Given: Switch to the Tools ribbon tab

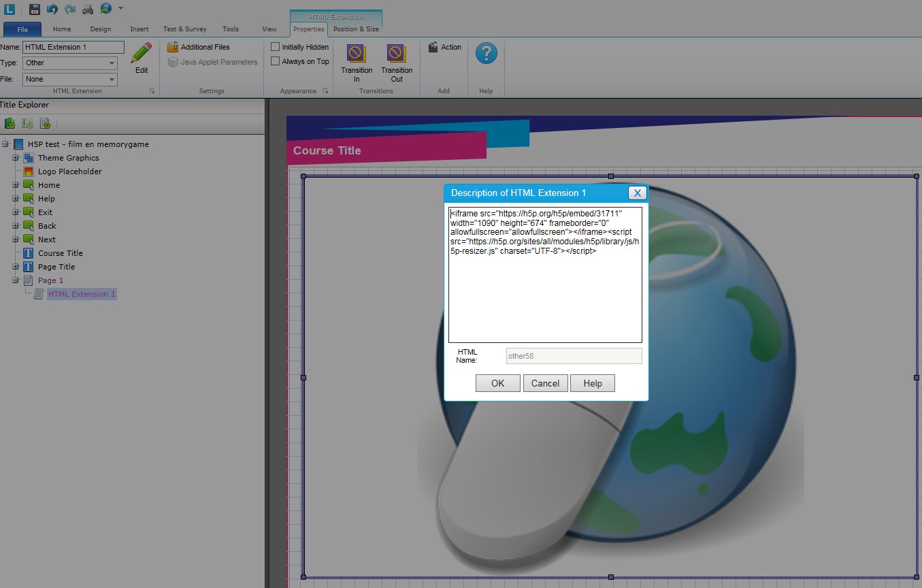Looking at the screenshot, I should click(x=231, y=29).
